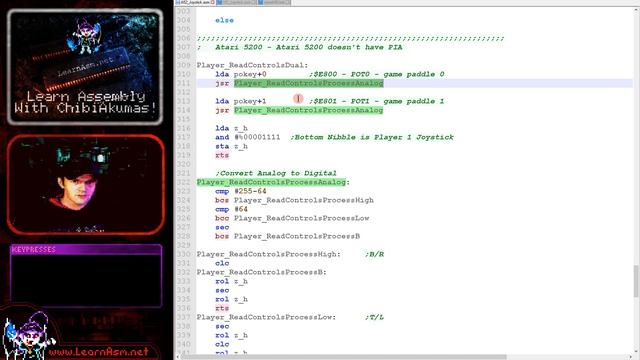
Task: Click 'cmp #255-64' on line 323
Action: click(241, 191)
